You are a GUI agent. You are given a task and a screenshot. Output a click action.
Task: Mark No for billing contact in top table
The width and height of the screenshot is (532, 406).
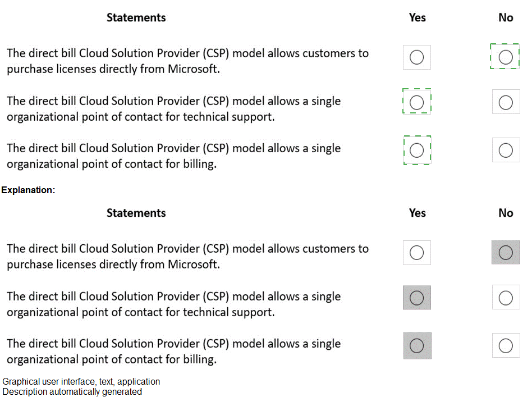(505, 150)
